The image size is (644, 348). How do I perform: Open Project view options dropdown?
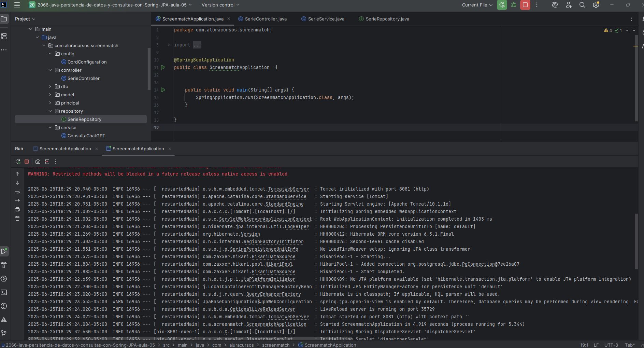pyautogui.click(x=25, y=19)
